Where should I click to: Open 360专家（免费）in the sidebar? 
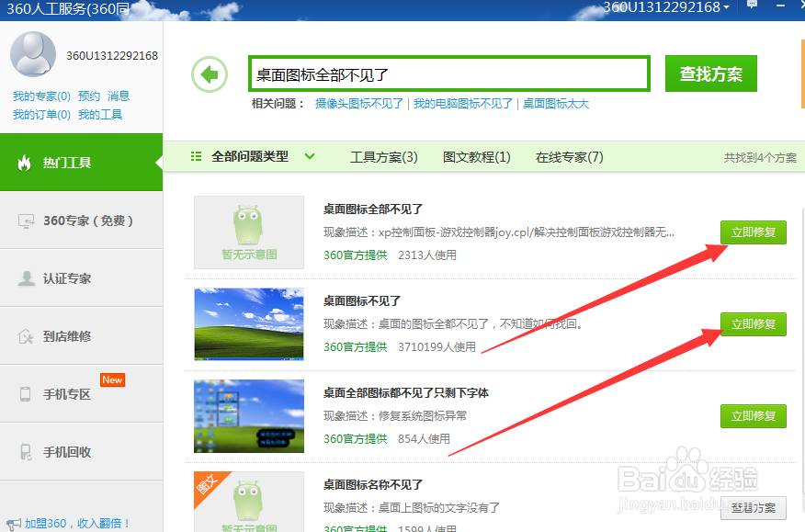pos(81,221)
